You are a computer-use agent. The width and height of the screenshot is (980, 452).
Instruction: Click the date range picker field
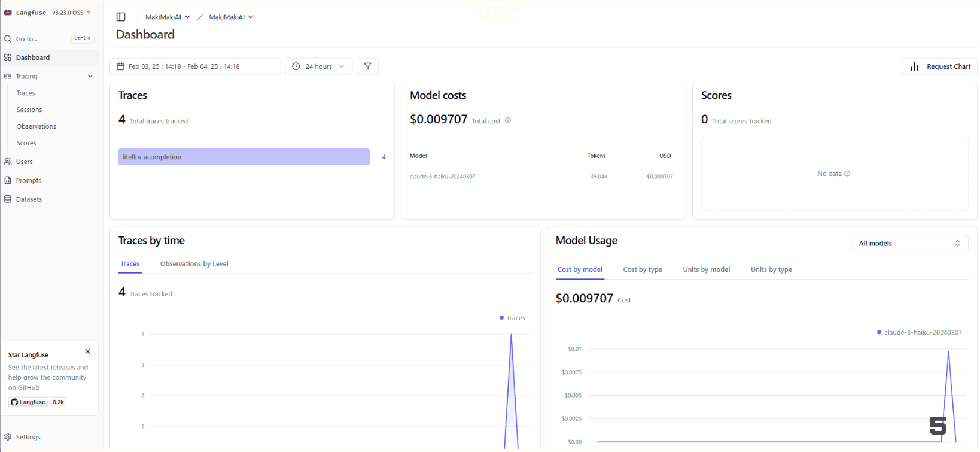[195, 66]
